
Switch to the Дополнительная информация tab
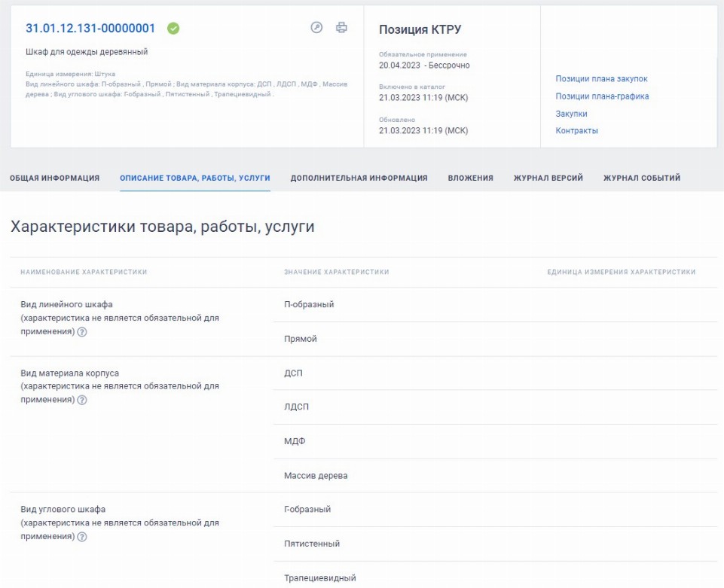[x=359, y=178]
